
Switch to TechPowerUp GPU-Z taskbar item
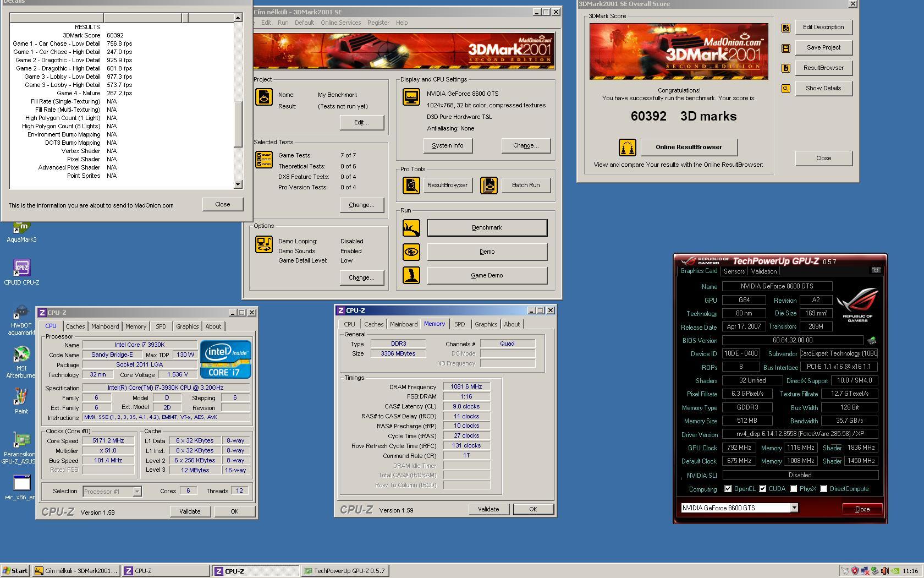345,571
